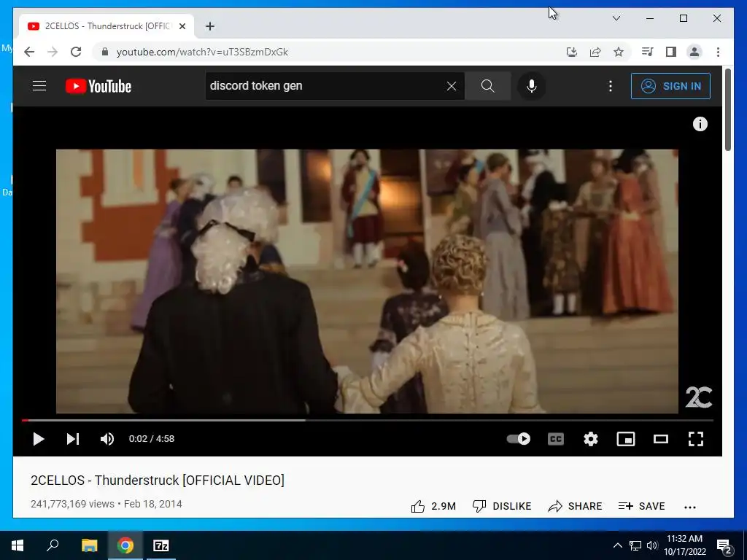Install app icon in address bar
The width and height of the screenshot is (747, 560).
(572, 52)
